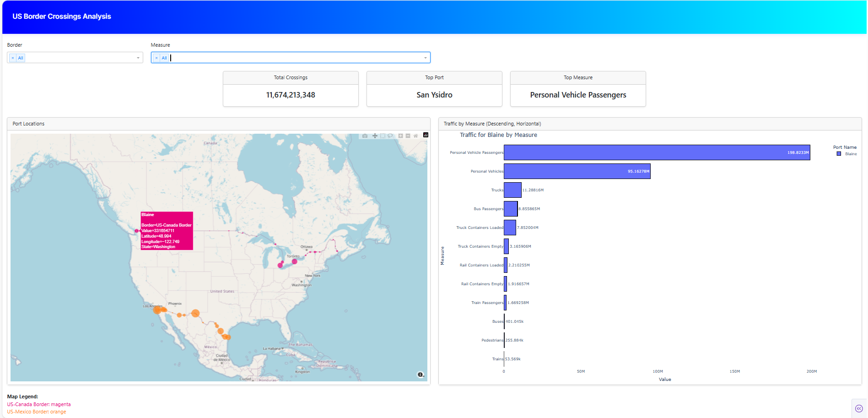The image size is (868, 418).
Task: Zoom in on the map
Action: [400, 136]
